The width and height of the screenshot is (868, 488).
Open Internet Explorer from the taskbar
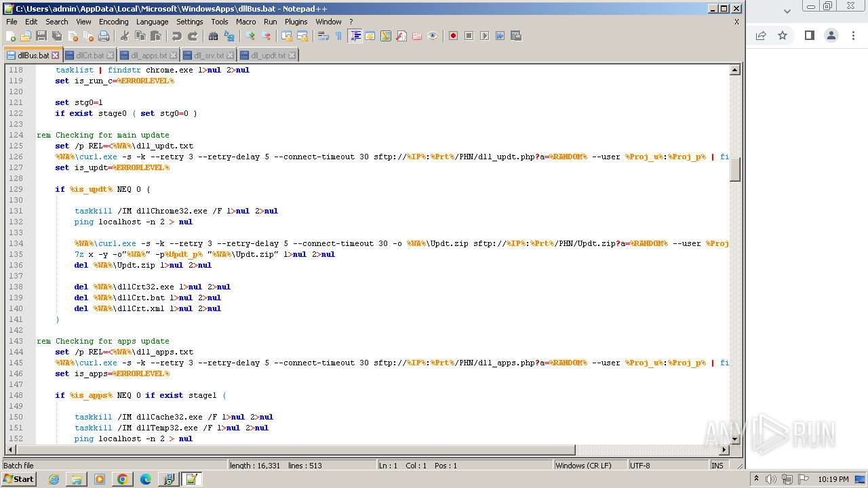point(54,479)
